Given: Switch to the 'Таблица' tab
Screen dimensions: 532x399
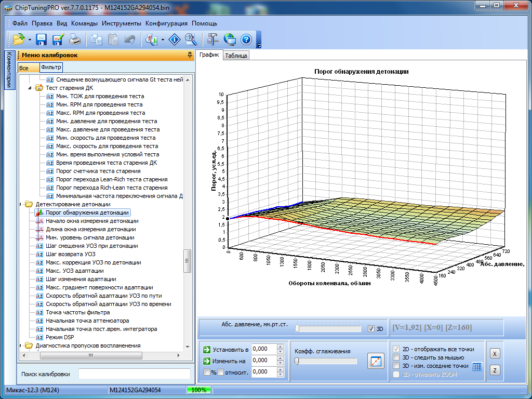Looking at the screenshot, I should [x=236, y=56].
